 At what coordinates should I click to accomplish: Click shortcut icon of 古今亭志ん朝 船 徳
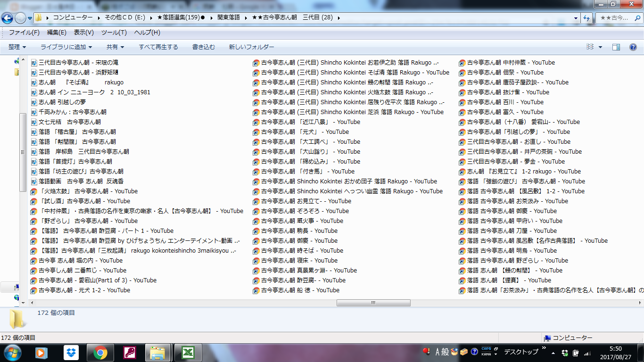256,290
